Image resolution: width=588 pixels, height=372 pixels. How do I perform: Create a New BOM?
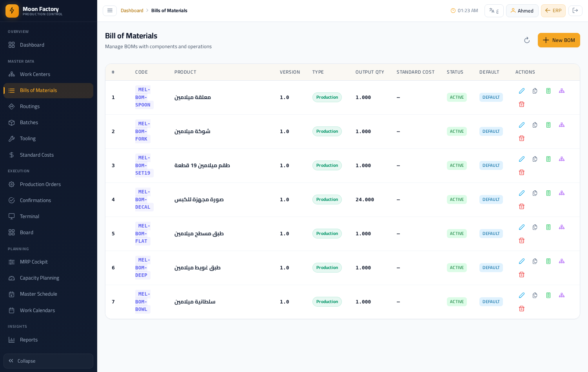pos(559,40)
